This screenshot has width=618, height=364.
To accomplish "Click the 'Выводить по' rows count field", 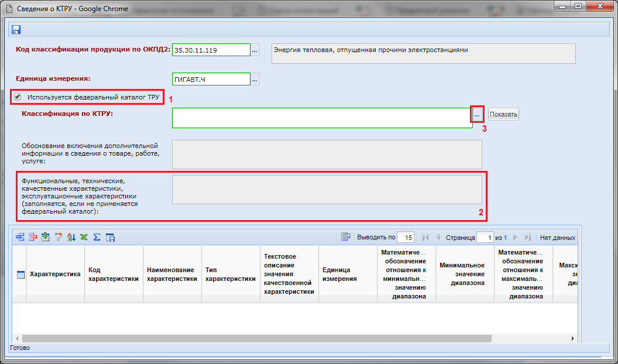I will [405, 238].
